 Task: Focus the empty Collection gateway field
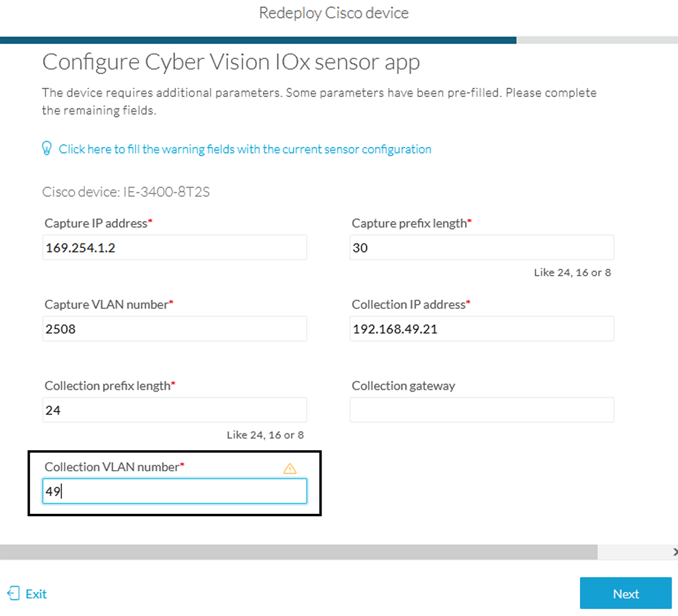[481, 409]
